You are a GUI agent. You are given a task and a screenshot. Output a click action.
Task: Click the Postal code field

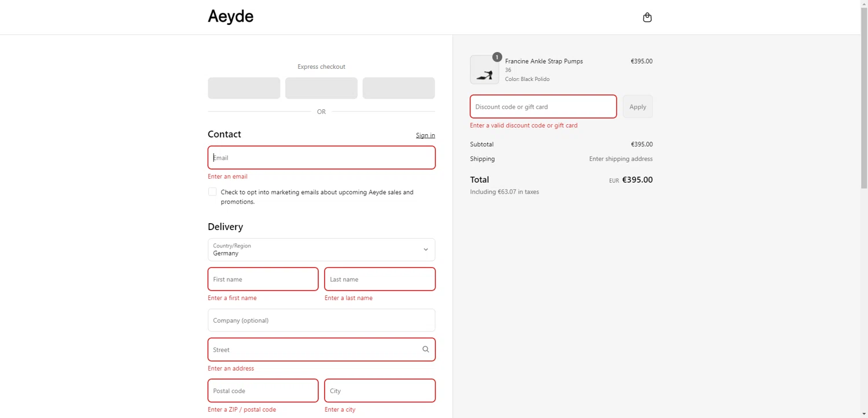click(x=263, y=391)
